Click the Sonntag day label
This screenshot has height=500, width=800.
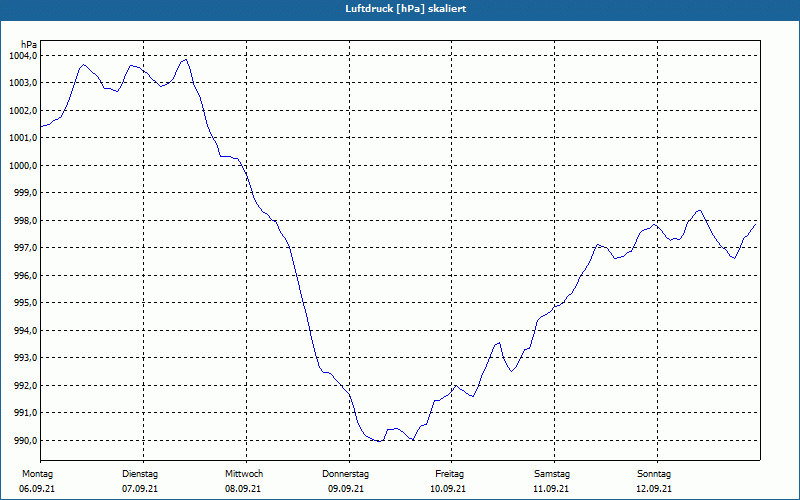point(654,474)
